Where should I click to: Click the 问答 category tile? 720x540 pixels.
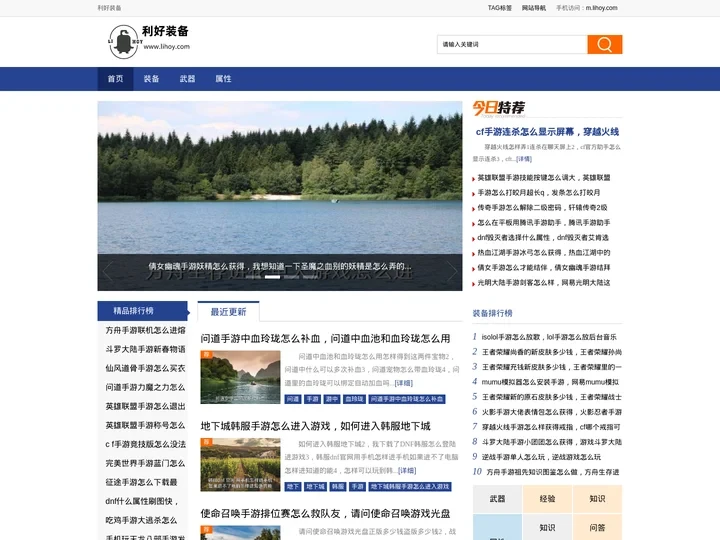pos(597,528)
